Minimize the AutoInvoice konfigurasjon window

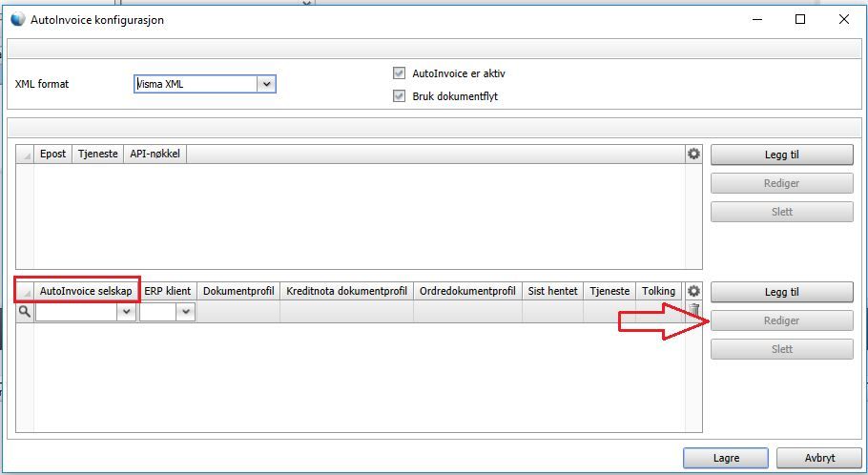pyautogui.click(x=757, y=19)
